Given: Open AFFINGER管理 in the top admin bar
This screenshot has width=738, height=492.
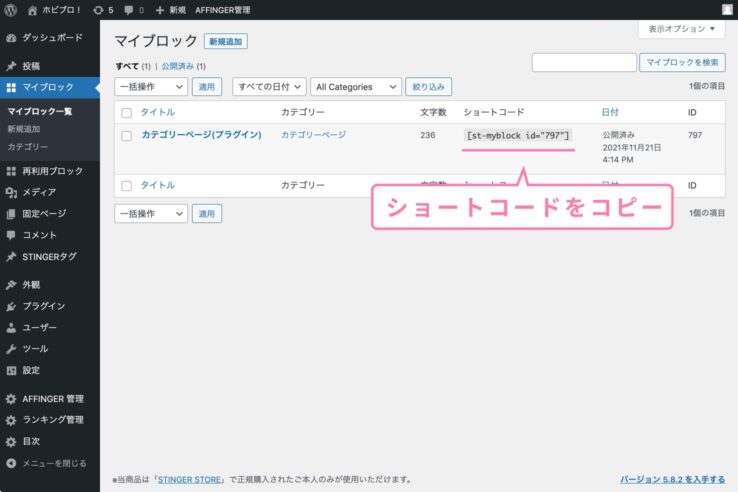Looking at the screenshot, I should tap(223, 10).
